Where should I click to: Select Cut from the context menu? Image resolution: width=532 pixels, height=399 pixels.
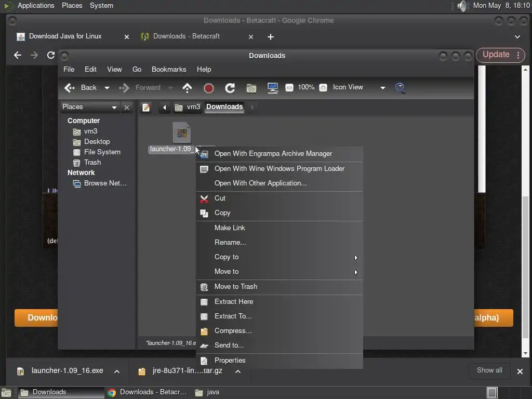[280, 198]
